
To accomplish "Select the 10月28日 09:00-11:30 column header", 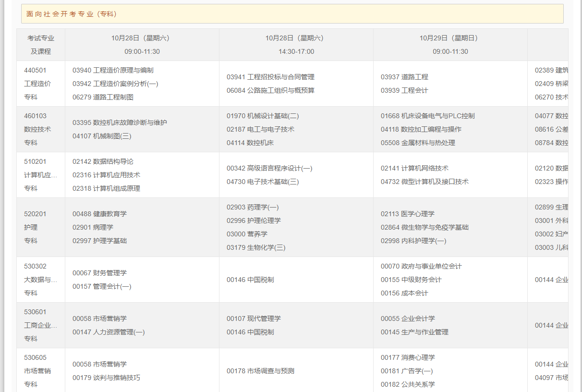I will pyautogui.click(x=142, y=45).
